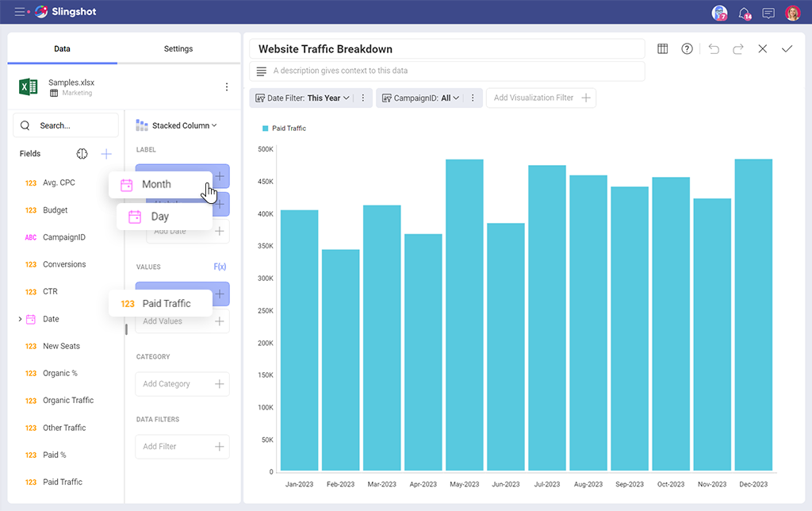Image resolution: width=812 pixels, height=511 pixels.
Task: Confirm changes with the checkmark icon
Action: 787,49
